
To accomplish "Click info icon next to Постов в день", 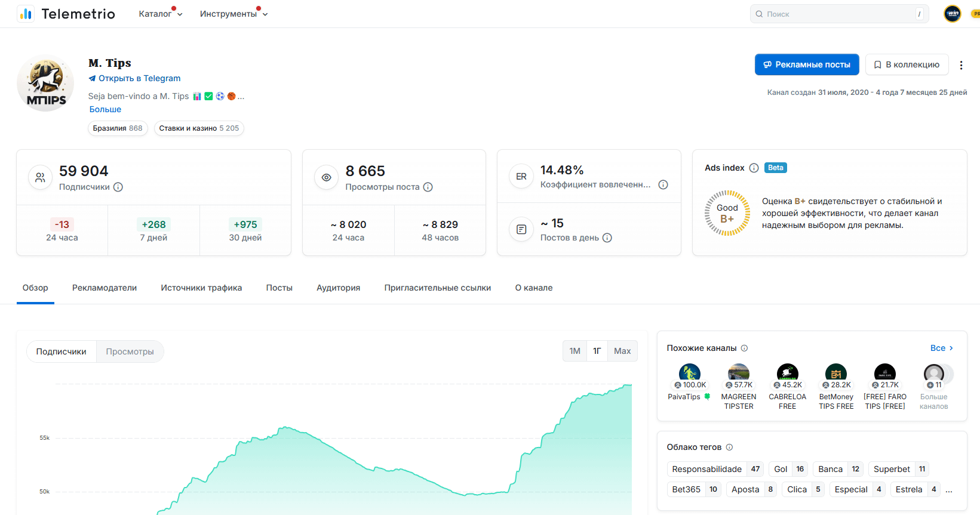I will (607, 238).
